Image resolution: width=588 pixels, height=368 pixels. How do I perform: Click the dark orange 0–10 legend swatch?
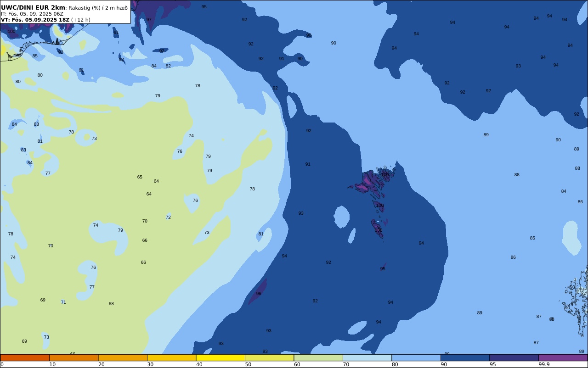pyautogui.click(x=25, y=357)
